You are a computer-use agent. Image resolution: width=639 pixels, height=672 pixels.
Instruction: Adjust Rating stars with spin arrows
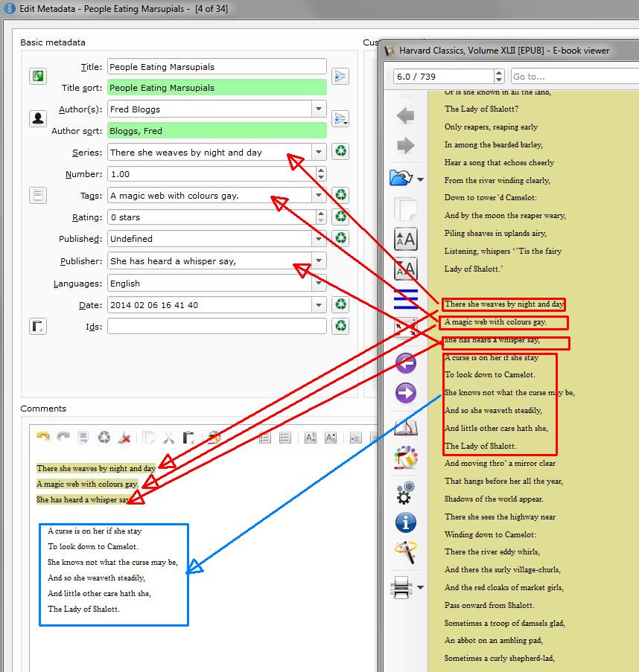click(321, 217)
